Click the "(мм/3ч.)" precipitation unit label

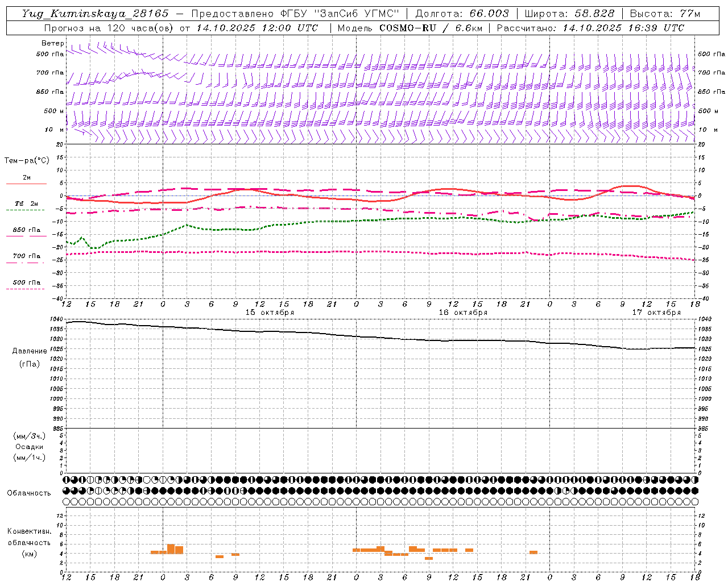click(30, 436)
